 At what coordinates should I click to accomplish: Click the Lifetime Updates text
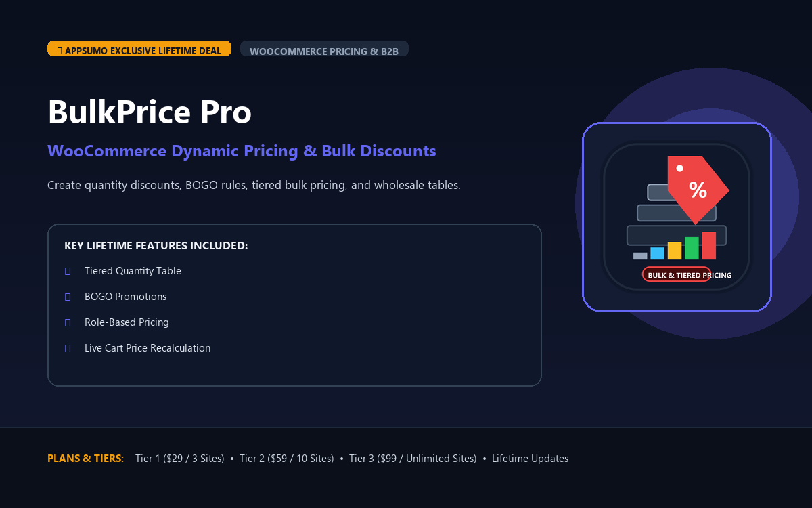pyautogui.click(x=530, y=459)
